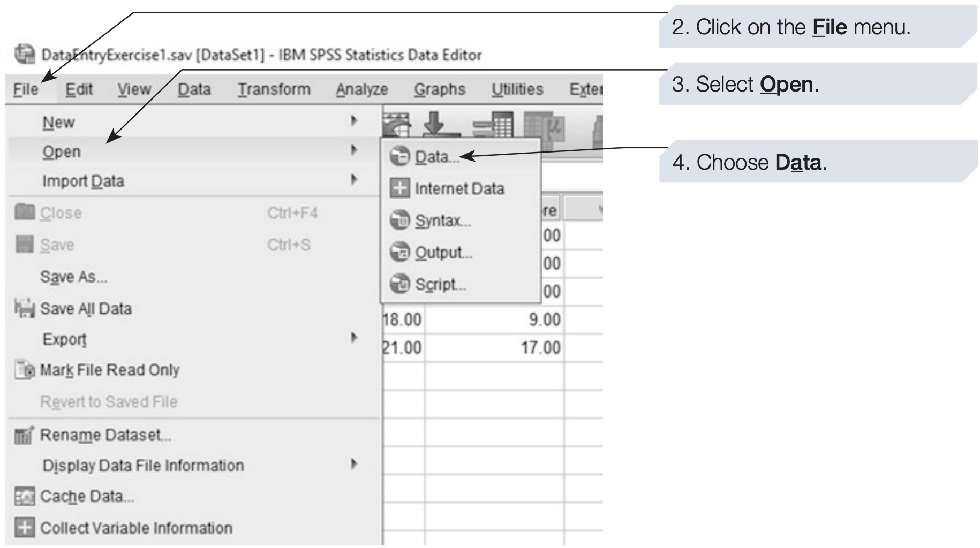Screen dimensions: 980x548
Task: Click the Data icon in Open submenu
Action: click(x=399, y=157)
